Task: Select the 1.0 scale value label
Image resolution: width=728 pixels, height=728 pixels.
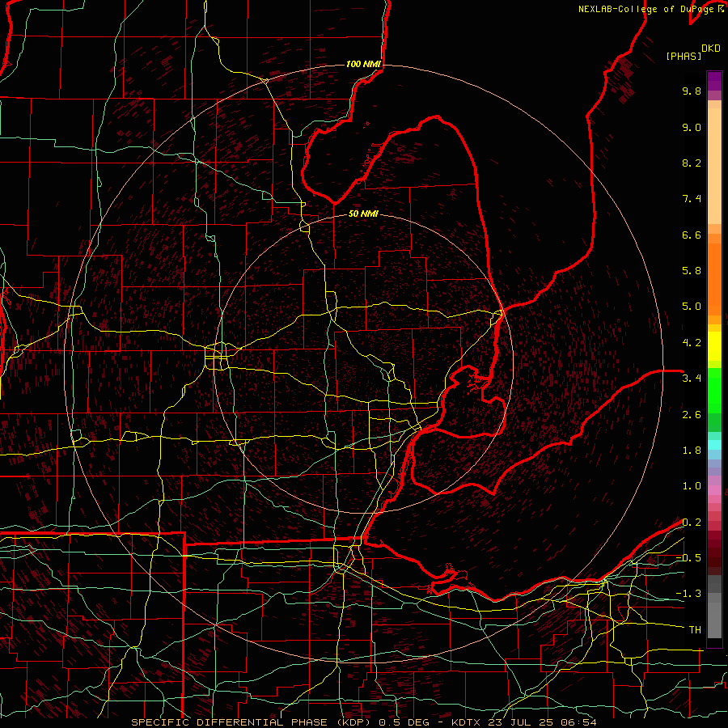Action: (692, 486)
